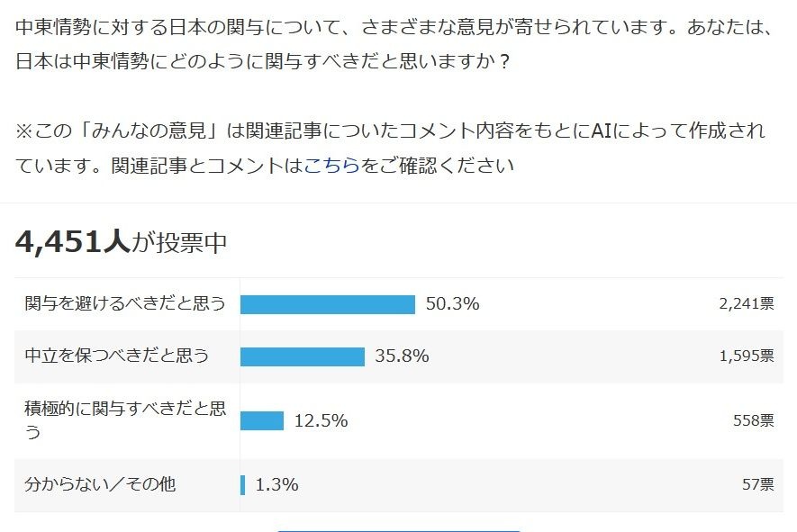Image resolution: width=797 pixels, height=532 pixels.
Task: Click the 50.3% percentage label
Action: click(452, 304)
